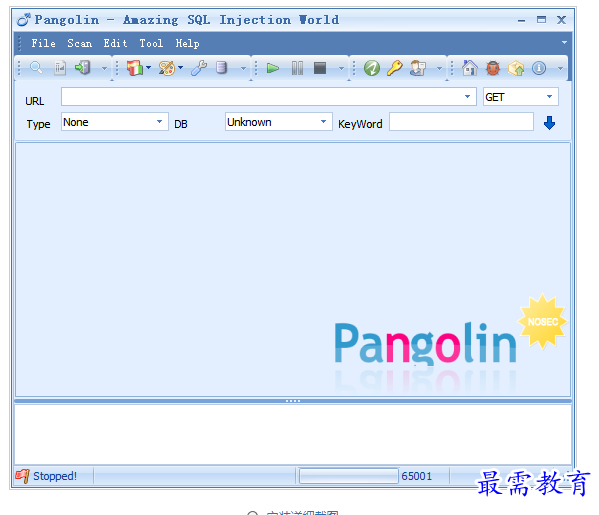Click the colored flags language icon

(x=134, y=68)
